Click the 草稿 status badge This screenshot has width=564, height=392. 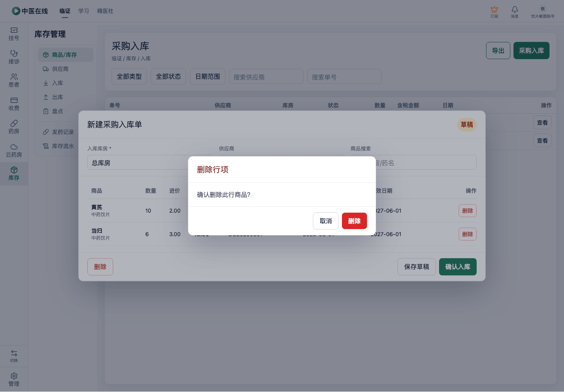[467, 125]
